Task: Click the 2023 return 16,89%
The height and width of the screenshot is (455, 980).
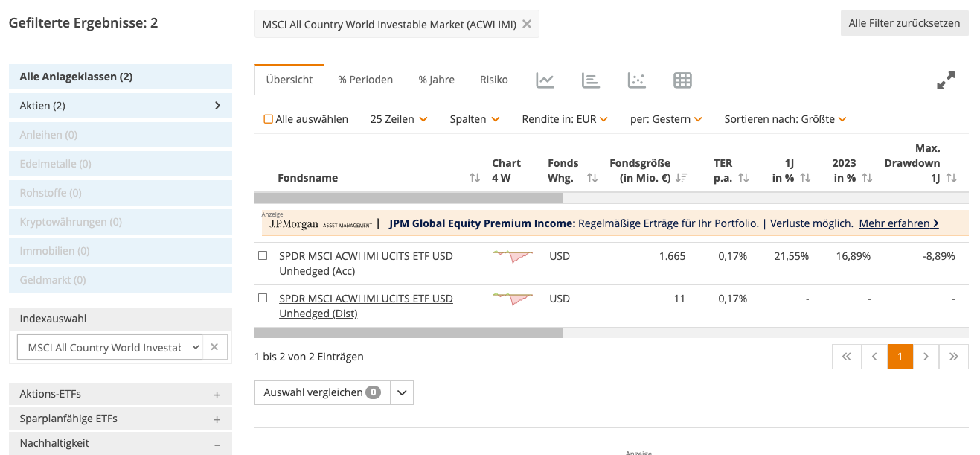Action: tap(853, 256)
